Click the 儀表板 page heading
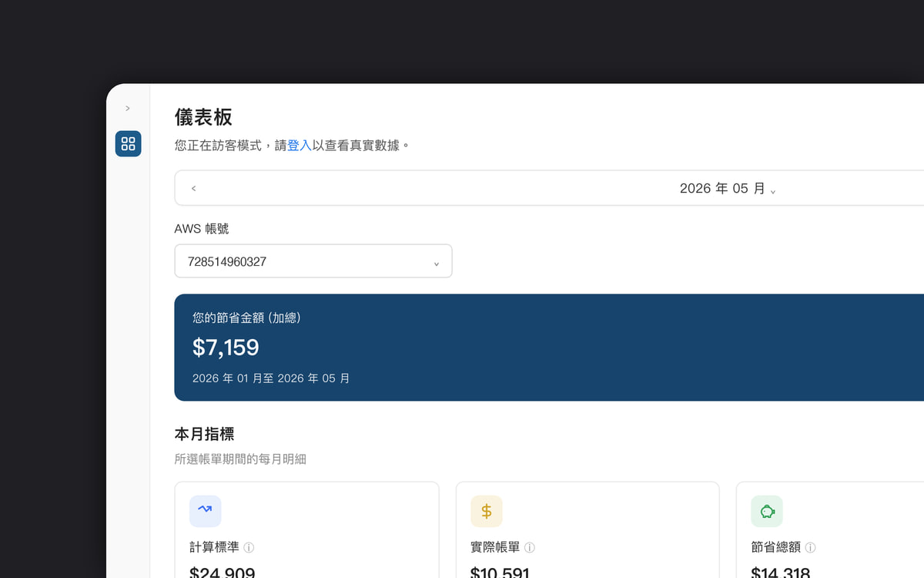The width and height of the screenshot is (924, 578). (x=203, y=116)
